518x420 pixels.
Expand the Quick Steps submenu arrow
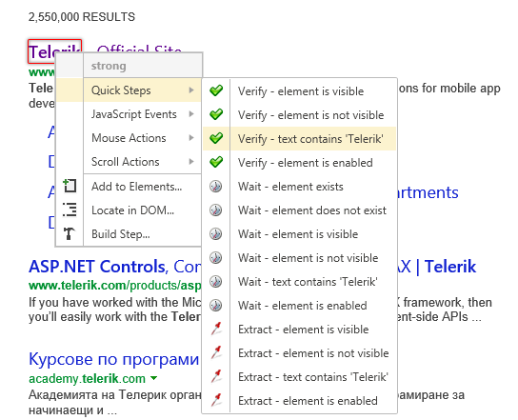(191, 90)
